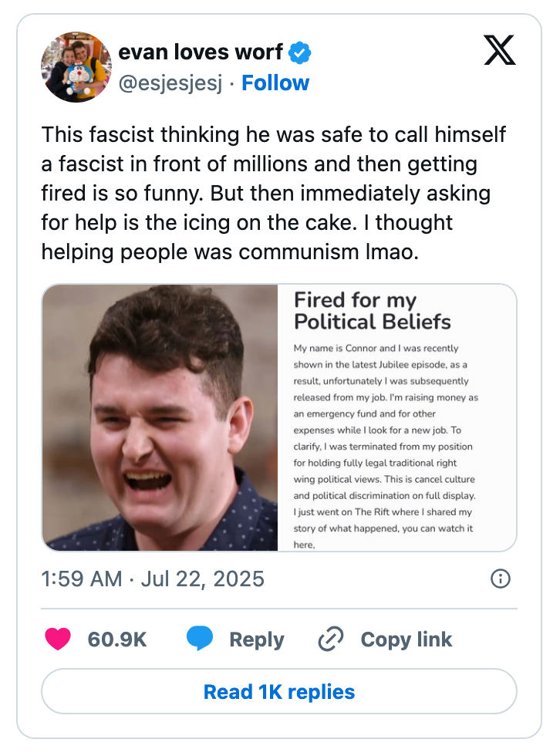The width and height of the screenshot is (560, 756).
Task: Click the 1:59 AM Jul 22, 2025 timestamp
Action: coord(153,579)
